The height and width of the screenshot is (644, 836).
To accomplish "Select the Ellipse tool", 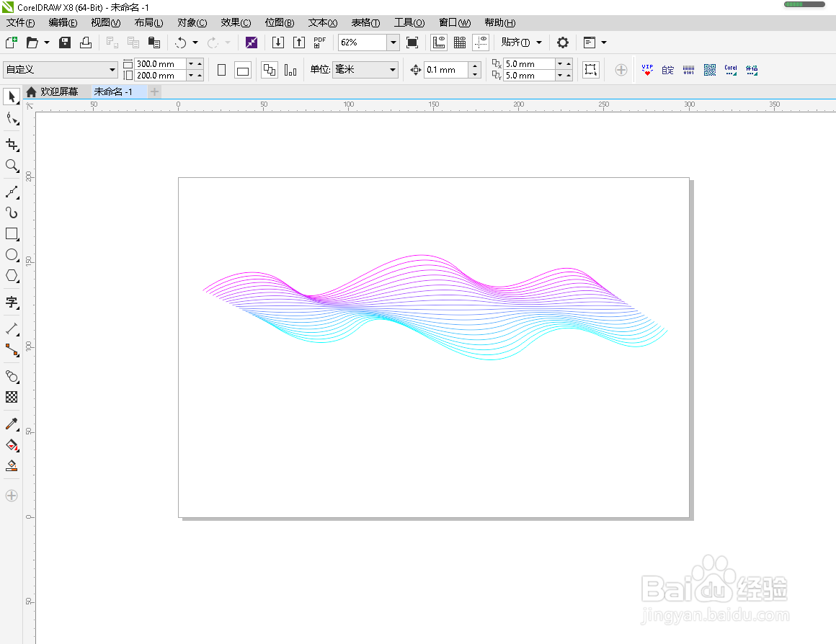I will (x=12, y=255).
